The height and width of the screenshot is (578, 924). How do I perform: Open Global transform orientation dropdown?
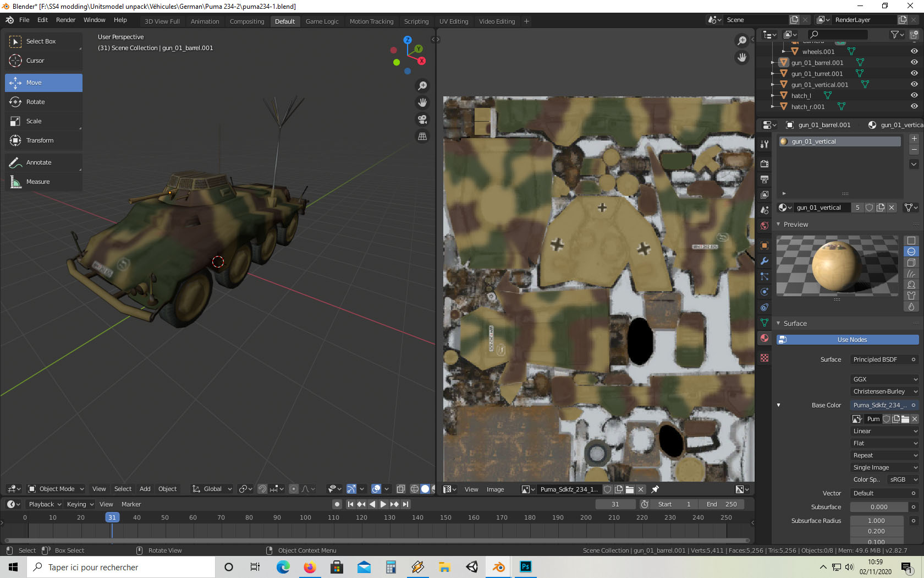click(x=212, y=489)
